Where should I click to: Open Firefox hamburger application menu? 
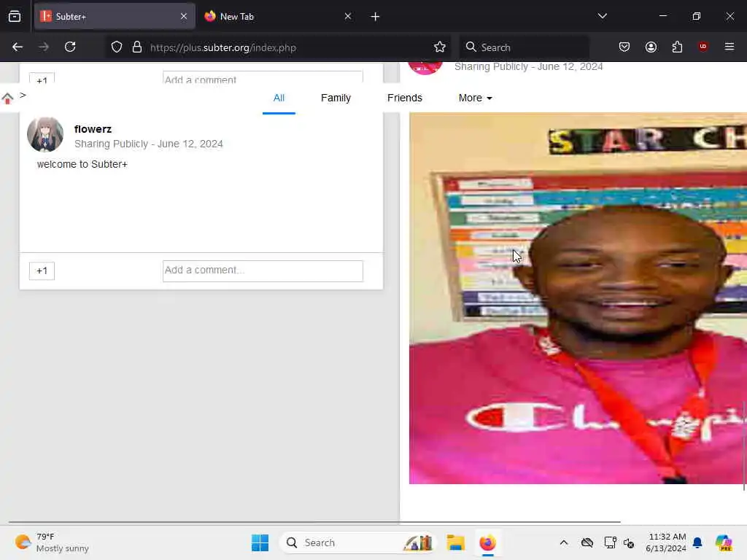(729, 47)
